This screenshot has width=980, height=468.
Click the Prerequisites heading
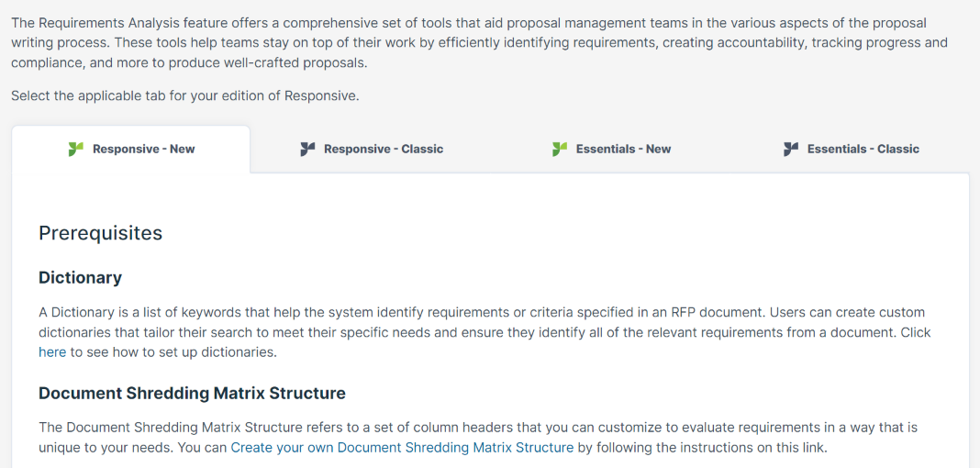click(x=101, y=233)
